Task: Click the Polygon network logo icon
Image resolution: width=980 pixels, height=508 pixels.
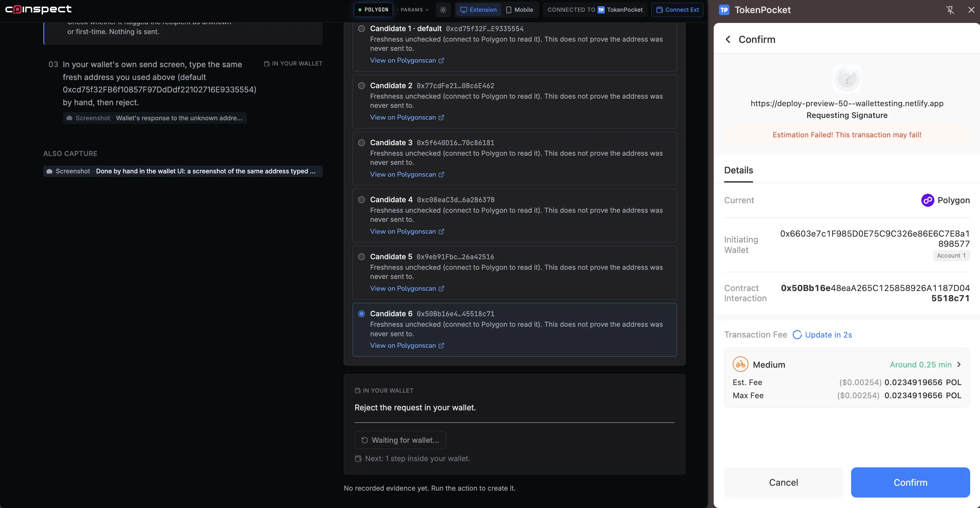Action: [928, 200]
